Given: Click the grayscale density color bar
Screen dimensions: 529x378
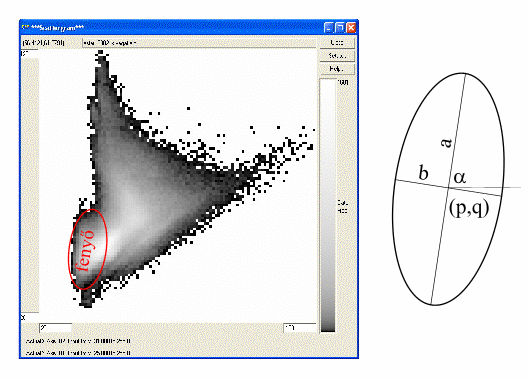Looking at the screenshot, I should click(x=328, y=205).
